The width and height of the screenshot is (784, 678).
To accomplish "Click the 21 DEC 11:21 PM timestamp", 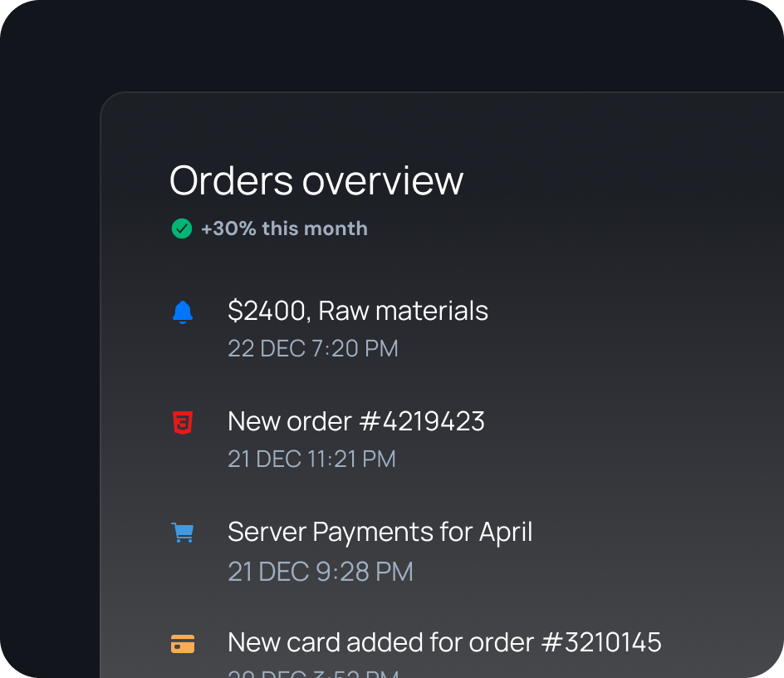I will point(311,459).
